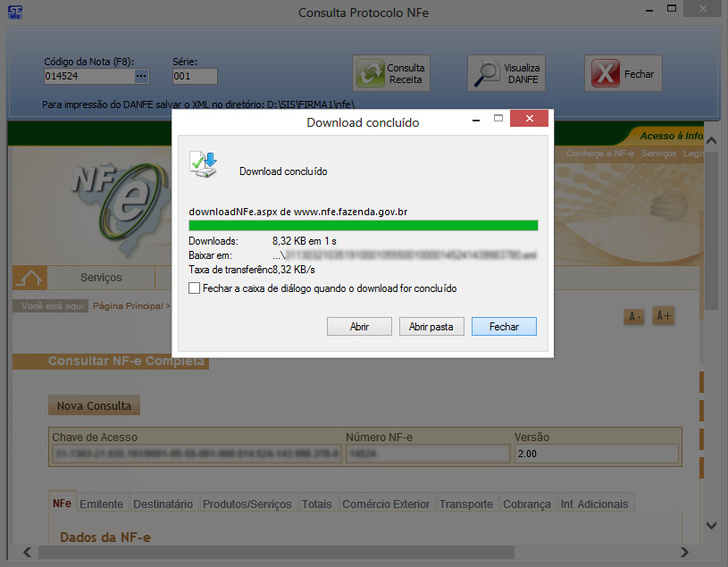Click the vertical scrollbar down arrow
728x567 pixels.
click(x=711, y=525)
